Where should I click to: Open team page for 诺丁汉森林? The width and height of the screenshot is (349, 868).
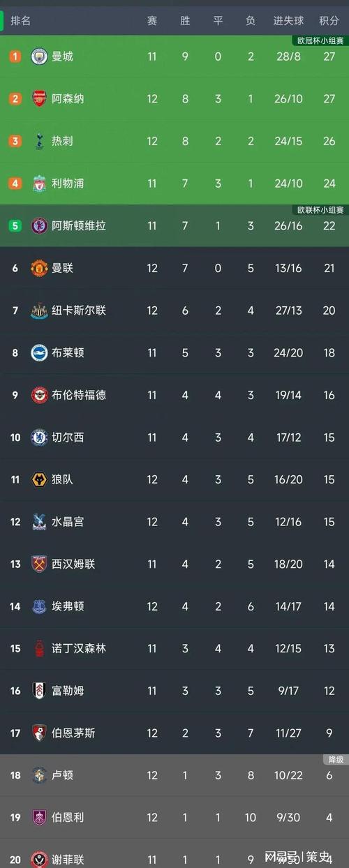point(79,649)
